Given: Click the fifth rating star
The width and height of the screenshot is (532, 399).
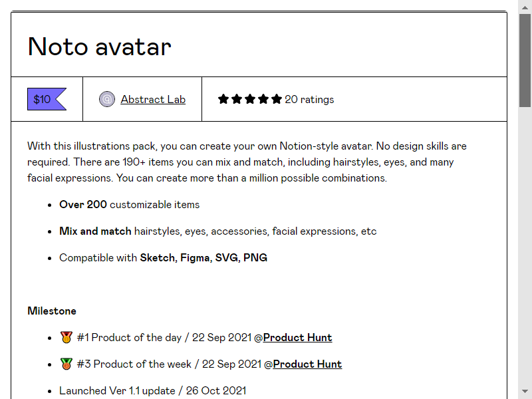Looking at the screenshot, I should [x=277, y=99].
